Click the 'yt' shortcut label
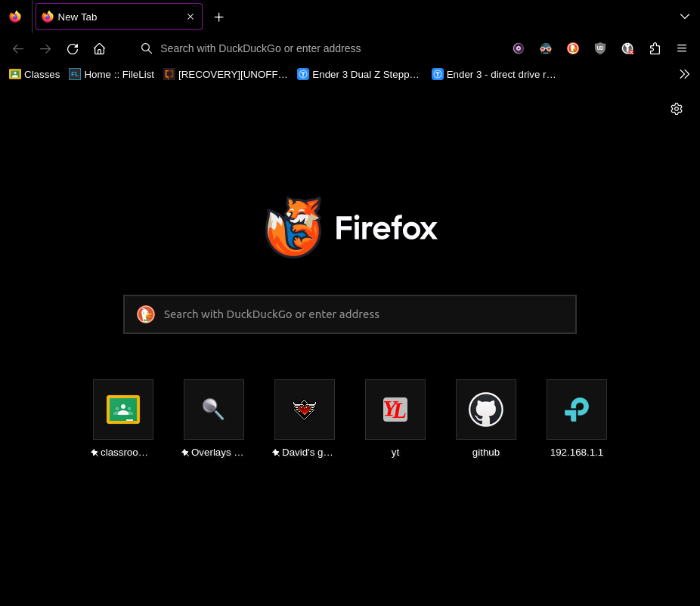700x606 pixels. tap(395, 453)
